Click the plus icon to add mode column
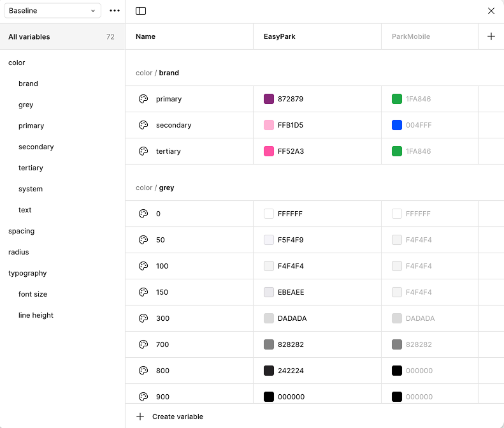The height and width of the screenshot is (428, 504). 491,36
